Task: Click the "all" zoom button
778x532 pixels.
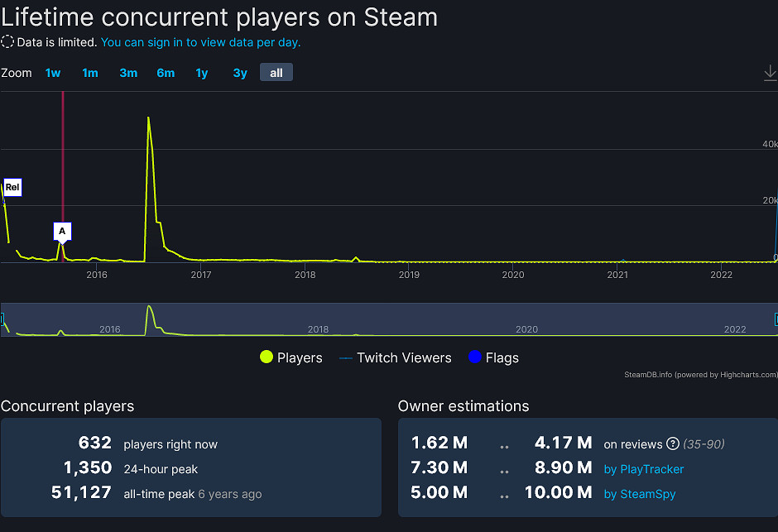Action: pyautogui.click(x=276, y=73)
